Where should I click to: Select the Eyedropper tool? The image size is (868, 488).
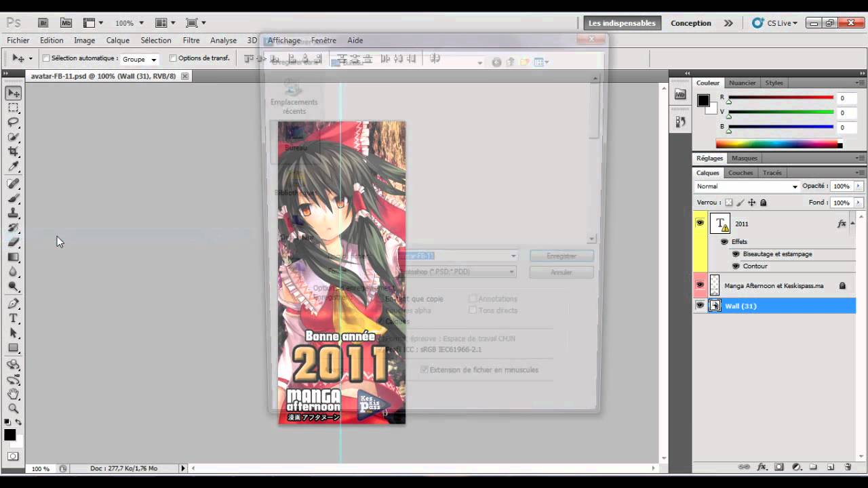(14, 167)
